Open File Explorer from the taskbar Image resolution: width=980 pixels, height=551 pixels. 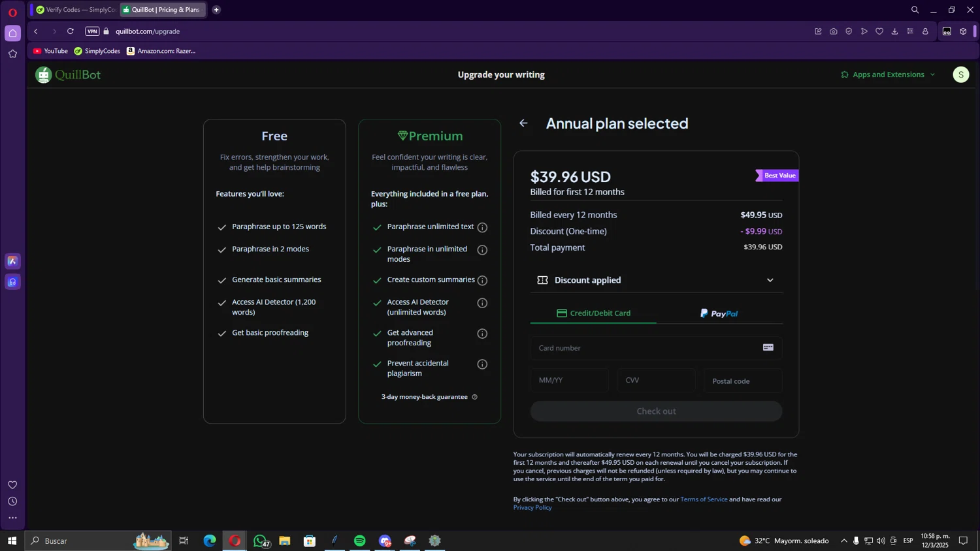point(285,541)
